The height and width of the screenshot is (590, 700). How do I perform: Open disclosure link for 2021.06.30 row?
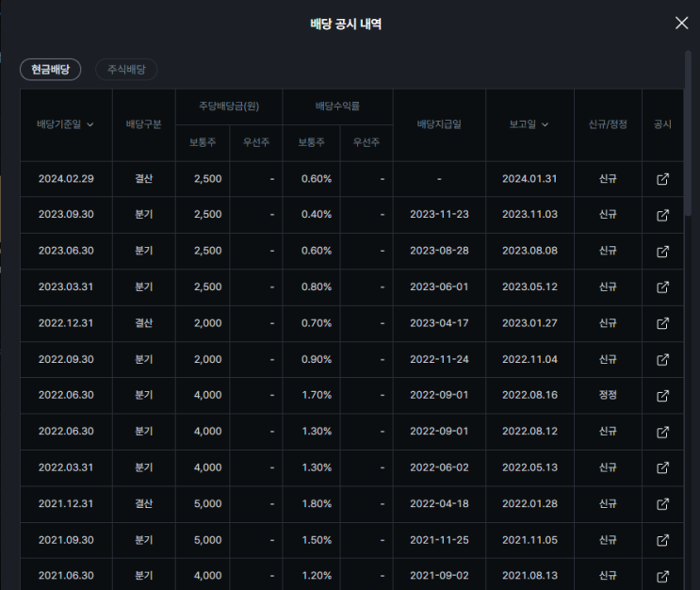click(x=662, y=576)
